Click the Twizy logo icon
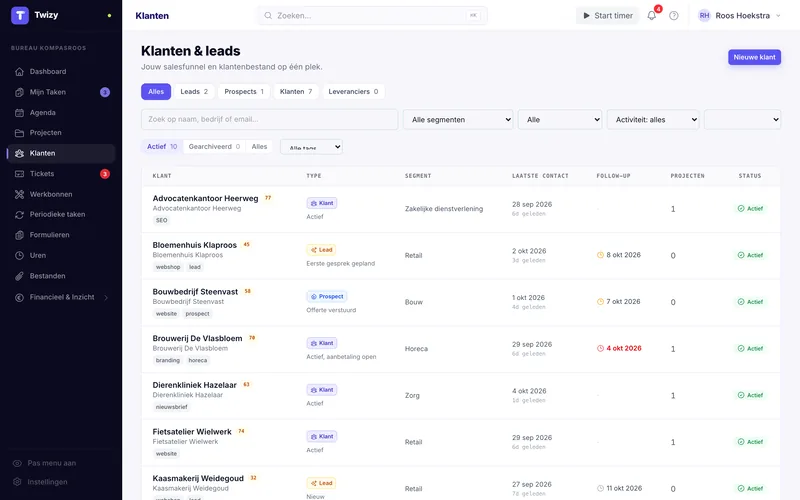Viewport: 800px width, 500px height. click(19, 15)
